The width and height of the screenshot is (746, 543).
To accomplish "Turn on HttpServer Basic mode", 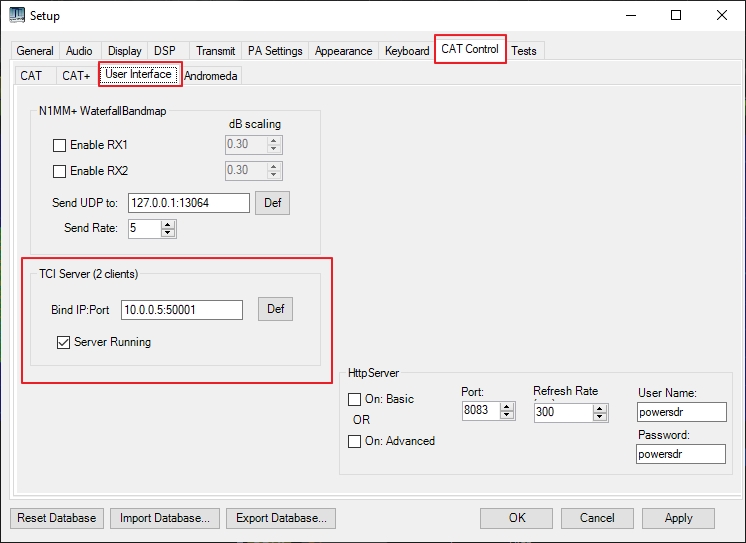I will coord(355,399).
